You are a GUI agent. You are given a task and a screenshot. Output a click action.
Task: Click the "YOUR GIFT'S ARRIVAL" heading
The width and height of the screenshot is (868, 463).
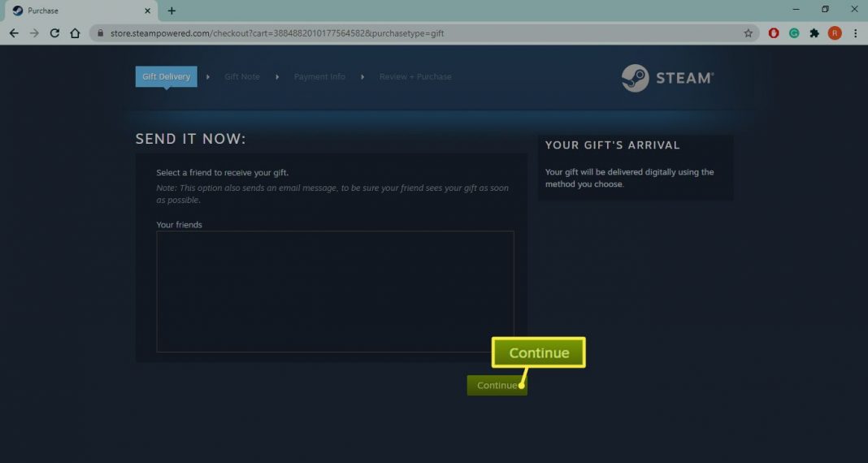point(612,145)
